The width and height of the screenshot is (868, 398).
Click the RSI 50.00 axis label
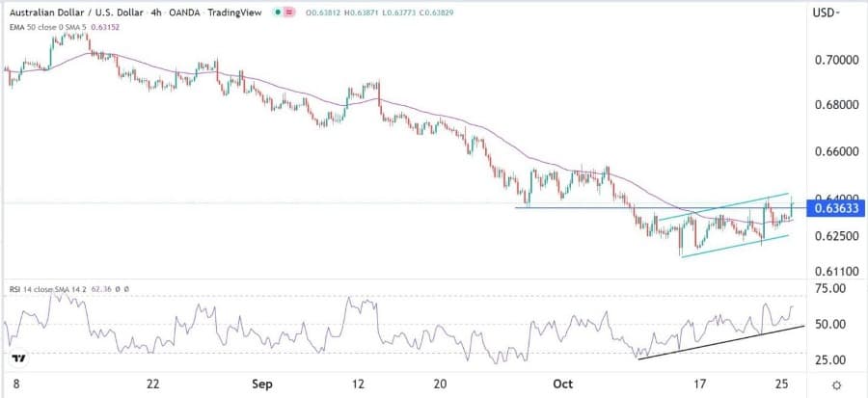tap(830, 324)
